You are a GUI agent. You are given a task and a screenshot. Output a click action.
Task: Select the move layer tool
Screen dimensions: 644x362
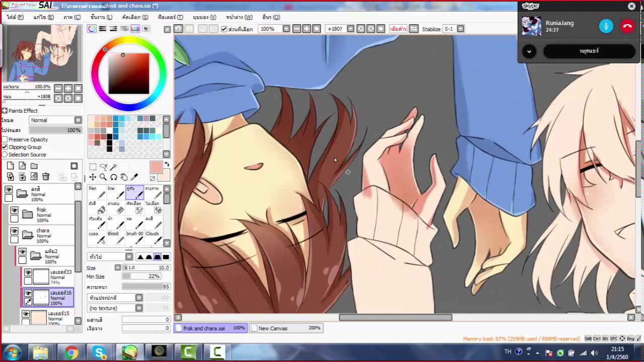click(x=93, y=177)
